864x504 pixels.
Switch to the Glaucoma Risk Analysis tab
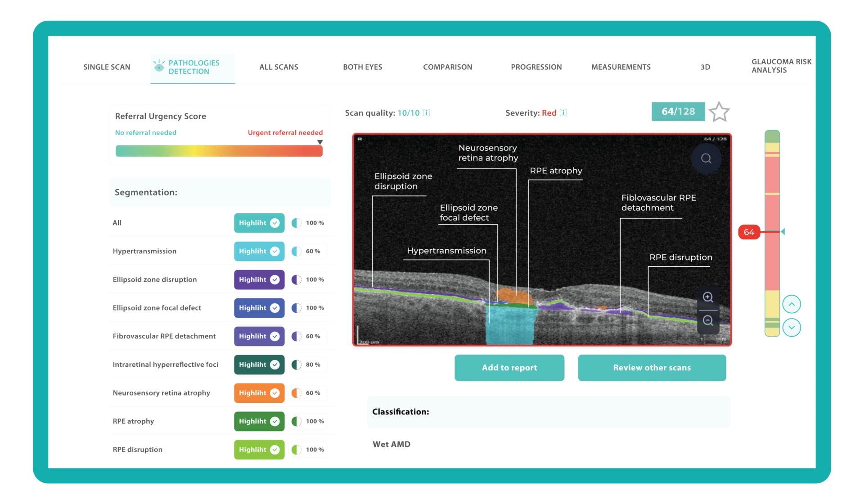(781, 66)
